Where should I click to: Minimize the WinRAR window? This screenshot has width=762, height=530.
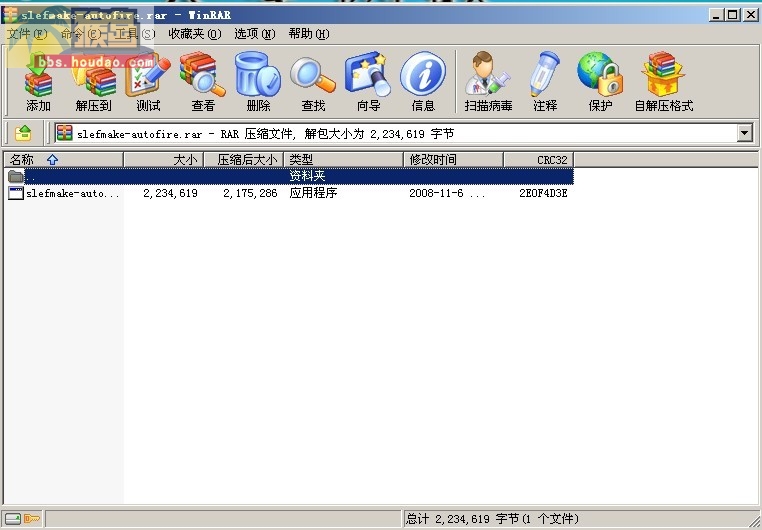[716, 15]
